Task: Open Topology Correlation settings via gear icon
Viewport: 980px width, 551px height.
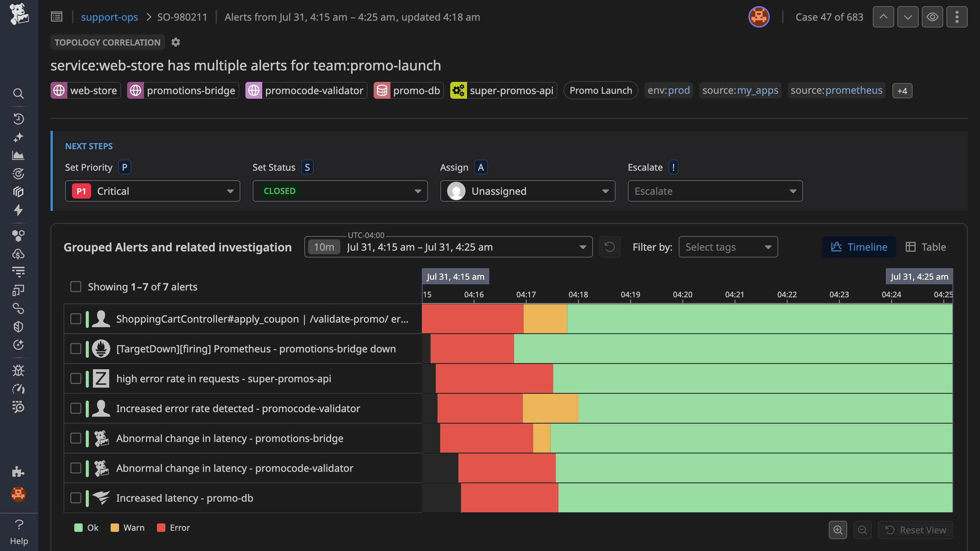Action: pyautogui.click(x=176, y=42)
